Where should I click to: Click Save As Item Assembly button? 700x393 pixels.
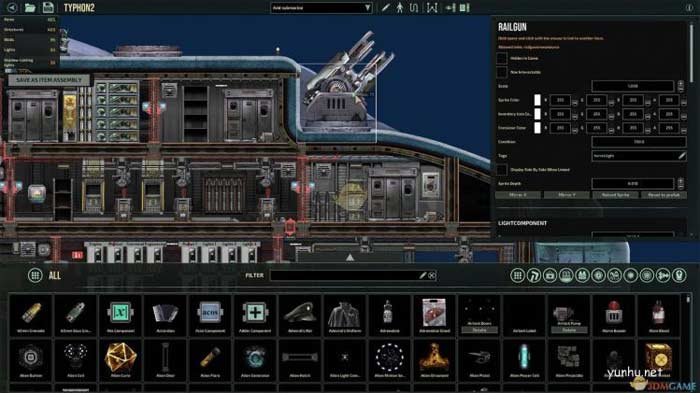point(49,80)
